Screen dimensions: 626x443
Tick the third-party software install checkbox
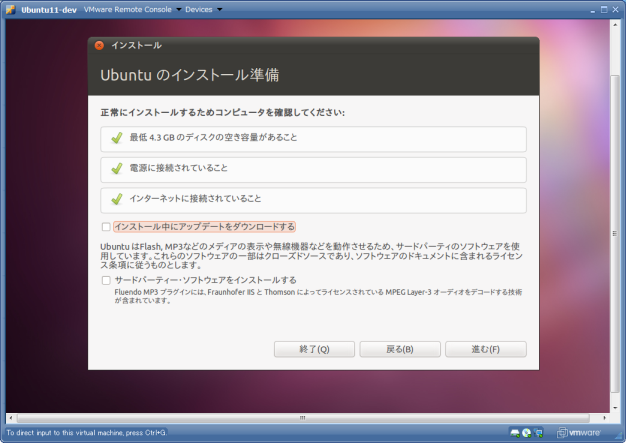click(106, 281)
